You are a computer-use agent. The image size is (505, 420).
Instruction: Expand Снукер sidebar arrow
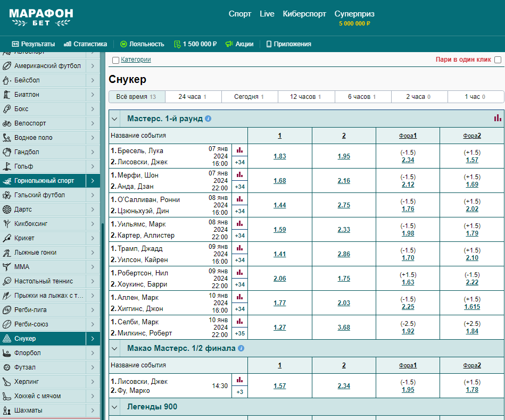pyautogui.click(x=93, y=339)
